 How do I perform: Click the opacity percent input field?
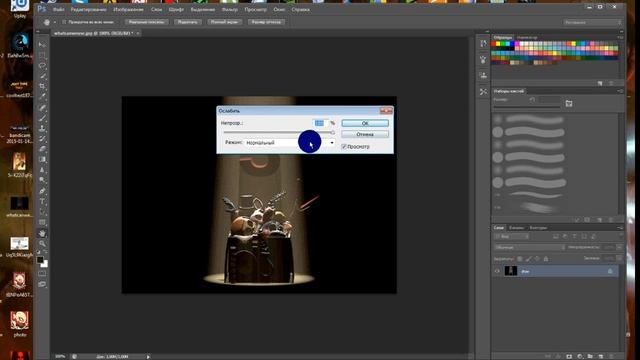(x=320, y=123)
